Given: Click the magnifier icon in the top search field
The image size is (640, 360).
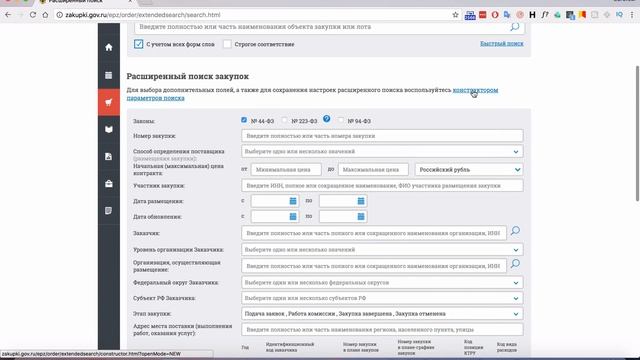Looking at the screenshot, I should pos(515,27).
